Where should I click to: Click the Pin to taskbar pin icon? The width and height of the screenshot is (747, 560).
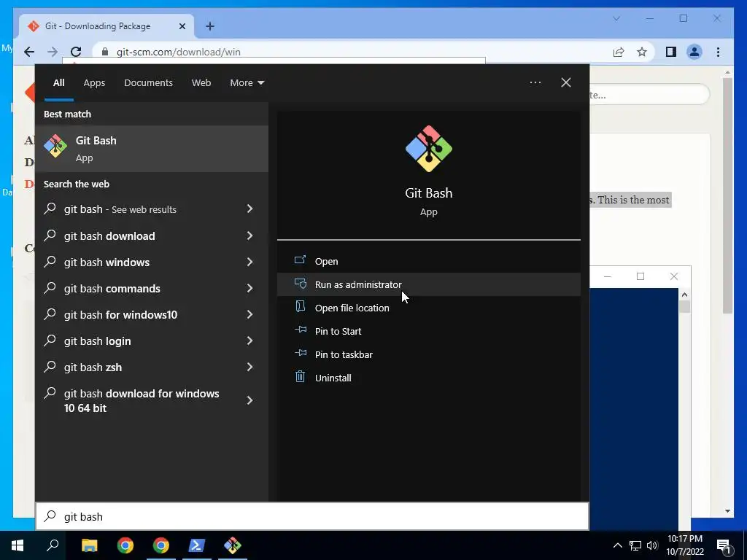click(x=300, y=353)
